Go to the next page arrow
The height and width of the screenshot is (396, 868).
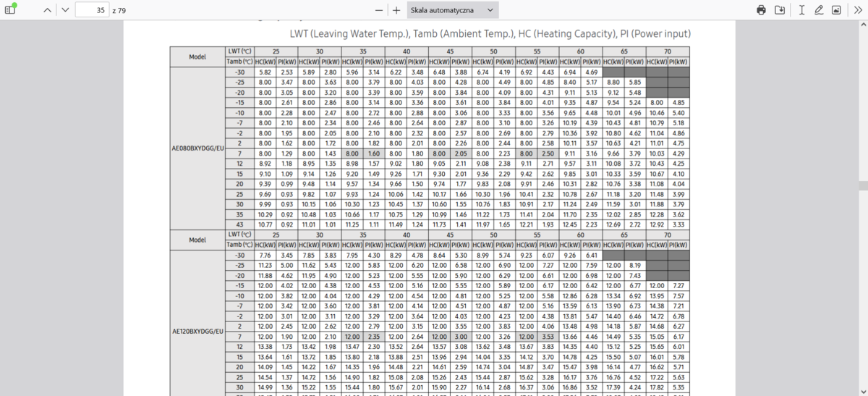point(65,10)
